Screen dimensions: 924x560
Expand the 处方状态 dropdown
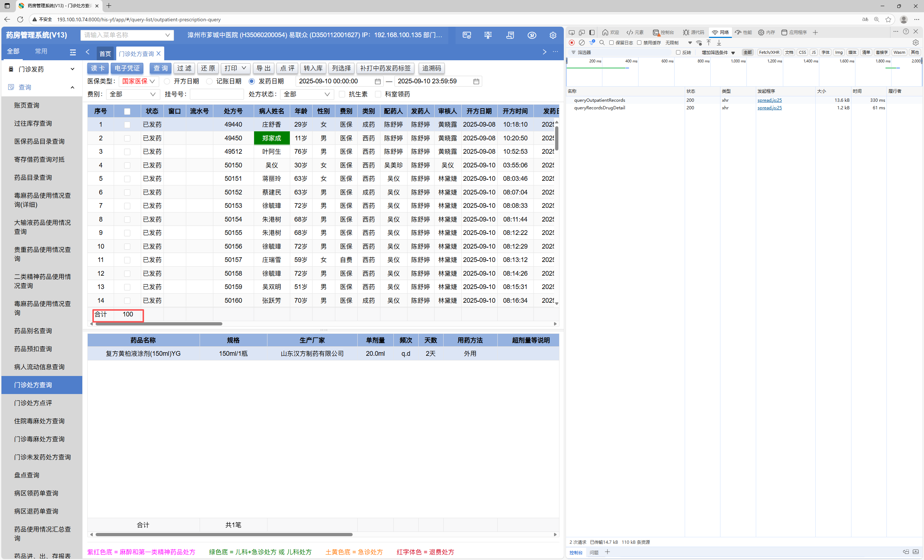[x=307, y=95]
